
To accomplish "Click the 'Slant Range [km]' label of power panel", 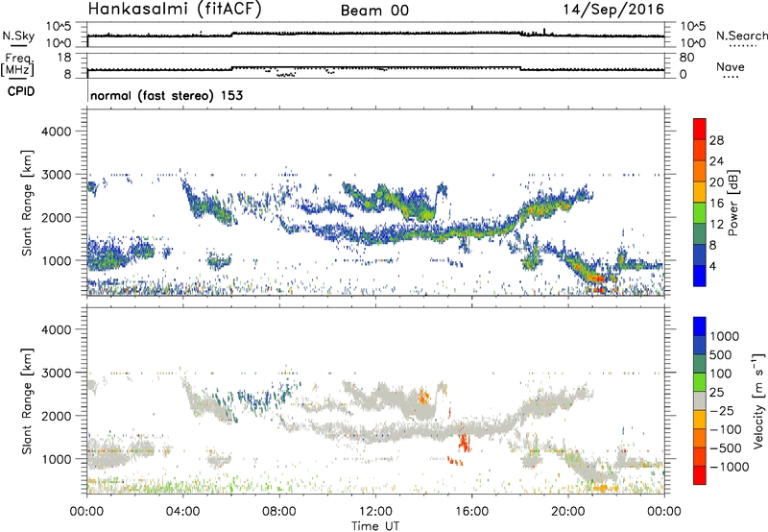I will [27, 203].
